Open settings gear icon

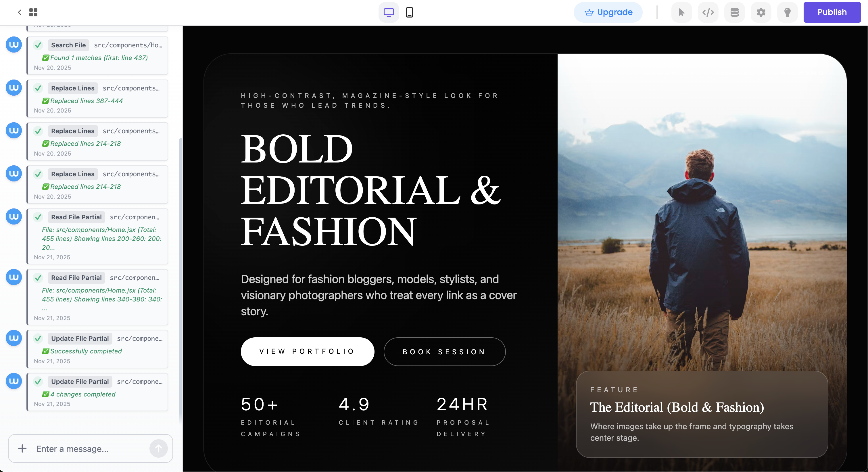[x=761, y=12]
